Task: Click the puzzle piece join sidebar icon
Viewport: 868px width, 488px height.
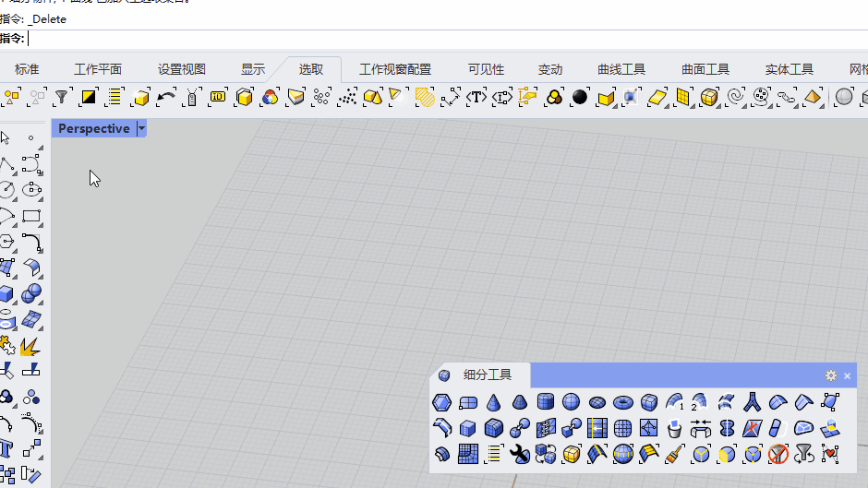Action: point(6,345)
